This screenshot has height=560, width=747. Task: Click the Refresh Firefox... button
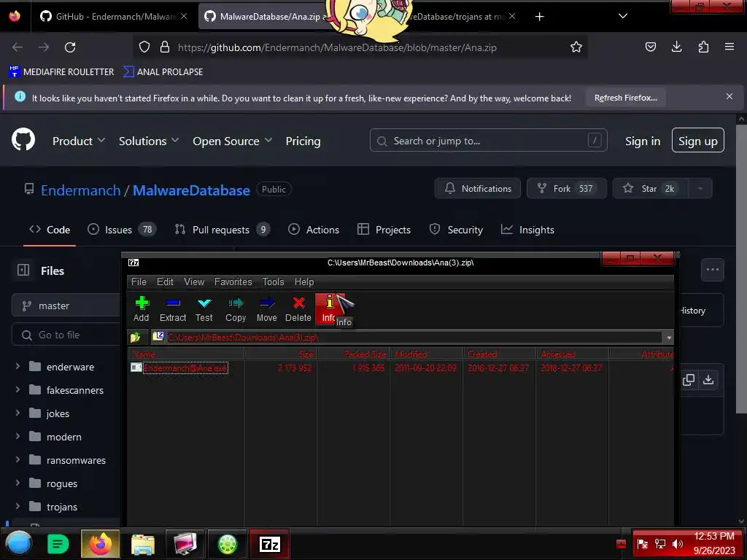[x=625, y=98]
